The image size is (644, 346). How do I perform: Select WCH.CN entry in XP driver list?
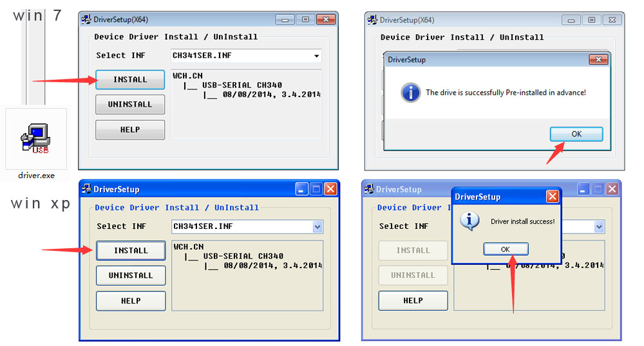click(x=189, y=247)
